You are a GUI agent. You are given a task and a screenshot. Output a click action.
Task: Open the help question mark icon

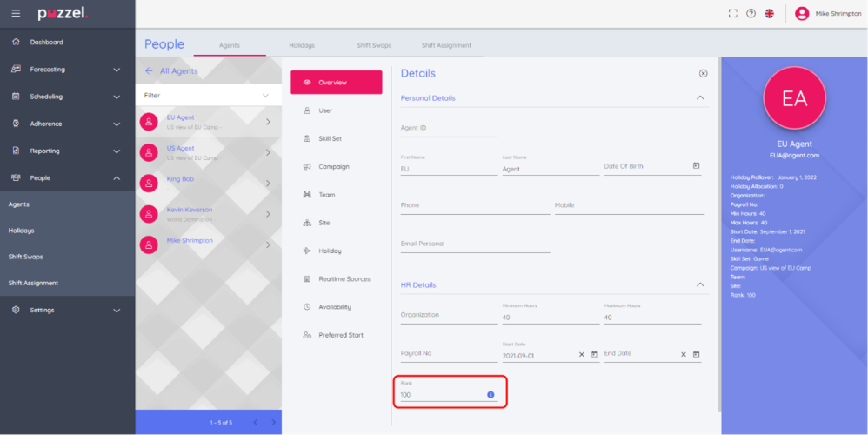coord(751,14)
